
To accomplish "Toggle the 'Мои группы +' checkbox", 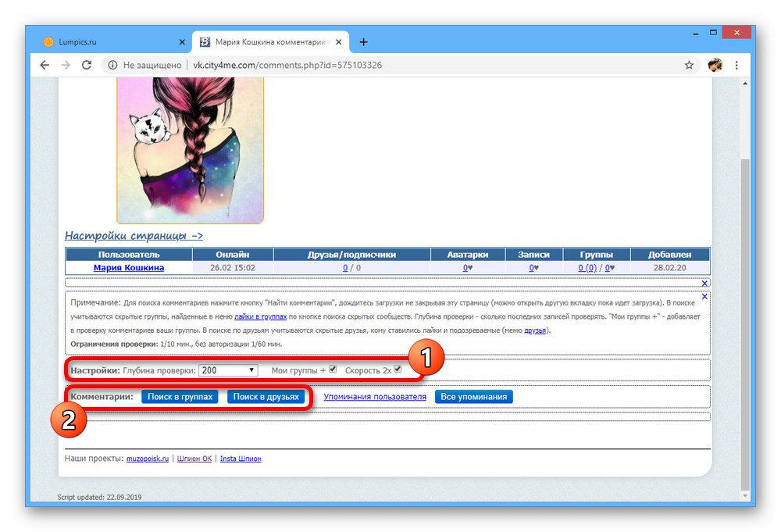I will [333, 369].
